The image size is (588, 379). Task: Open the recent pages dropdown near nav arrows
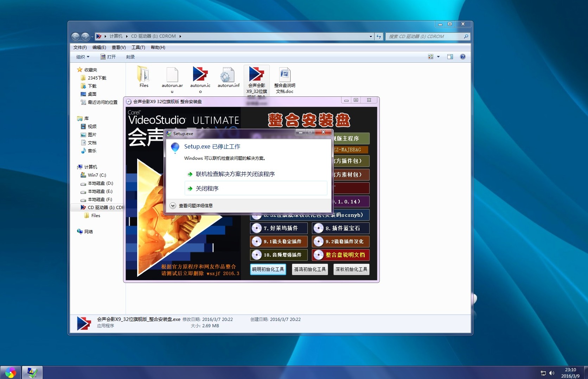point(92,37)
